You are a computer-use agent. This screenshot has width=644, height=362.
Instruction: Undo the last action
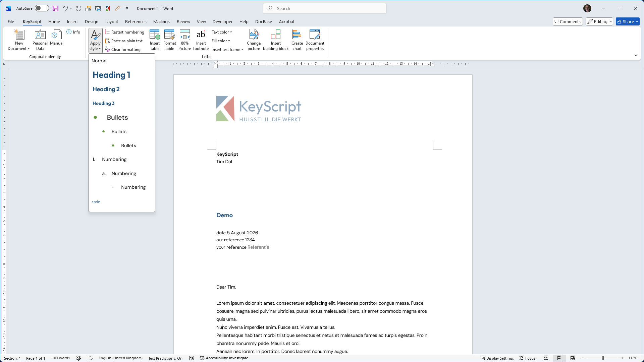[65, 8]
